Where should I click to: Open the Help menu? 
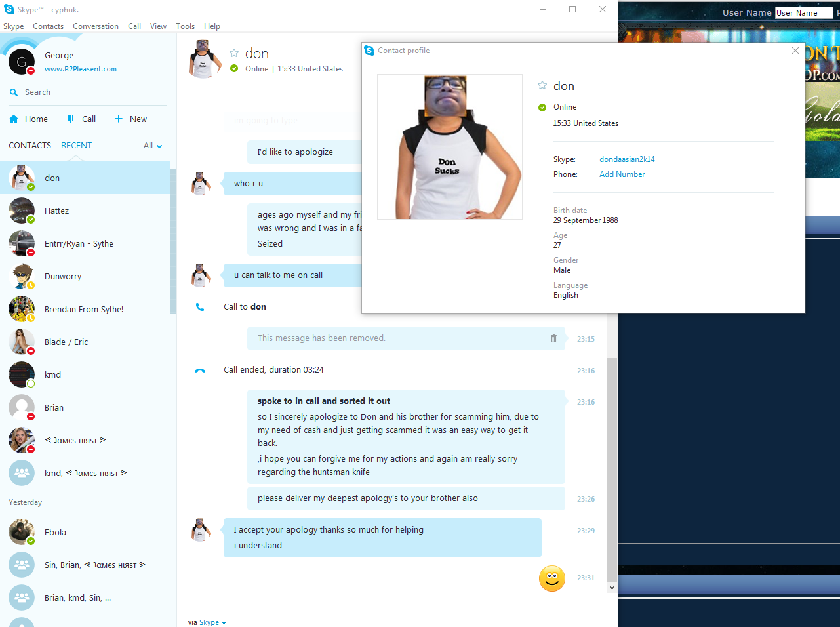[212, 26]
